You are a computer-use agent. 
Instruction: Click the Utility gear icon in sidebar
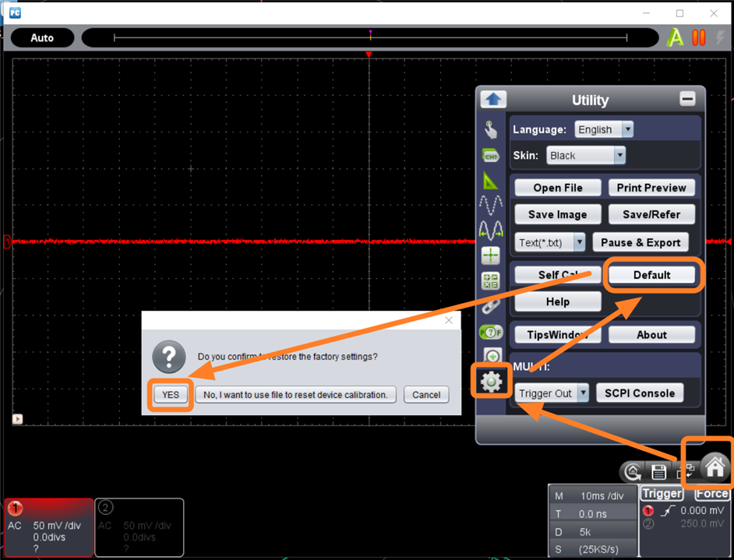(491, 382)
